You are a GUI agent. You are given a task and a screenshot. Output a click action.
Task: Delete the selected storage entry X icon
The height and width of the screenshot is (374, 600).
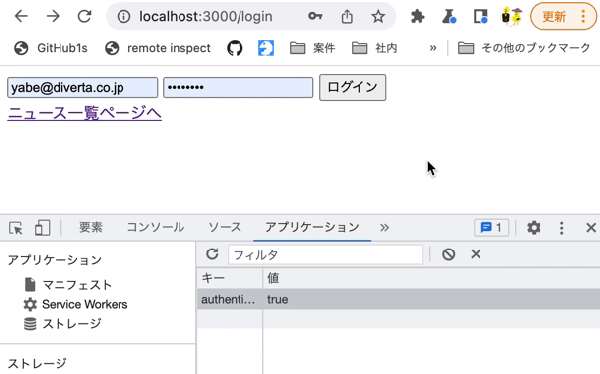click(x=476, y=254)
